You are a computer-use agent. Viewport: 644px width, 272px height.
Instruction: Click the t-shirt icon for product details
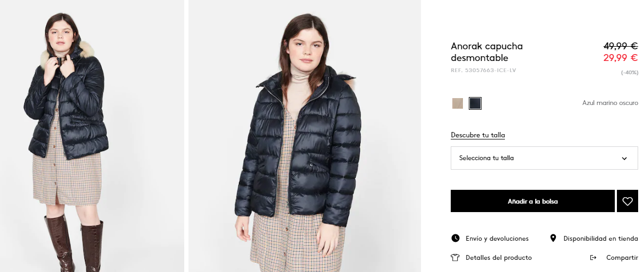pyautogui.click(x=455, y=258)
